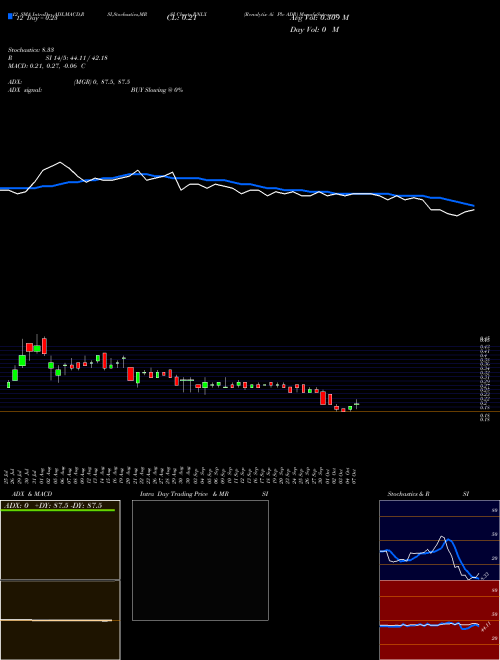Click the blue SMA line's right end
The height and width of the screenshot is (660, 500).
coord(473,205)
